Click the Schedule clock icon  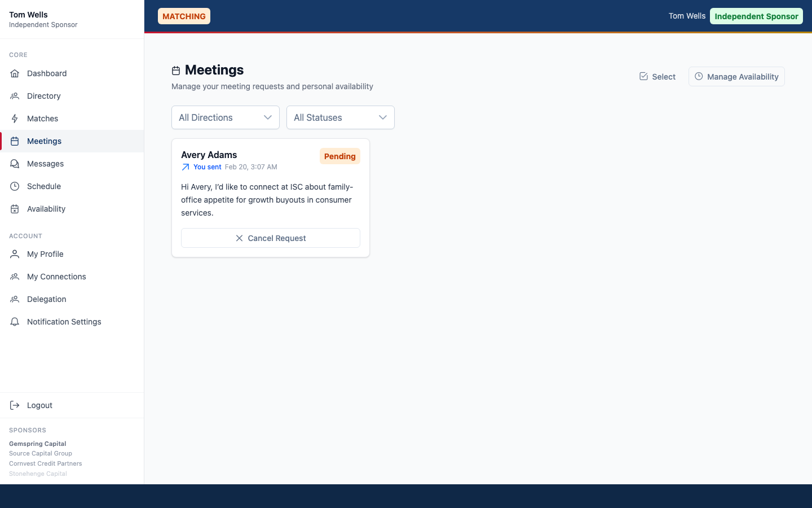pos(14,186)
